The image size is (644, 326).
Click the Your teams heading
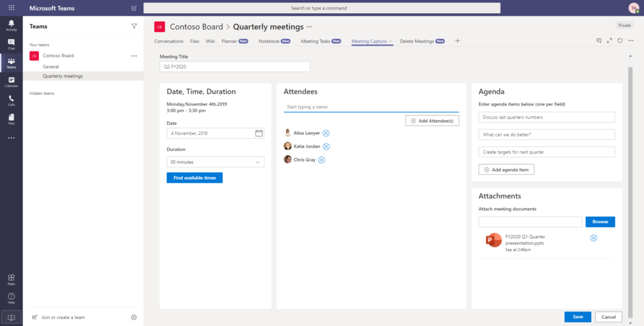point(40,45)
